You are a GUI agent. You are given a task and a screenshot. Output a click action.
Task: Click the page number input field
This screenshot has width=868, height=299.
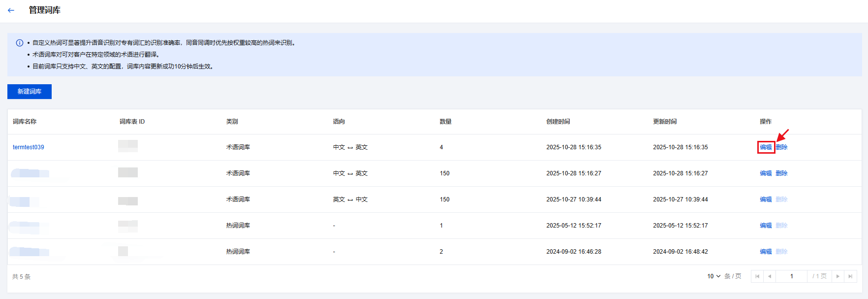click(791, 276)
